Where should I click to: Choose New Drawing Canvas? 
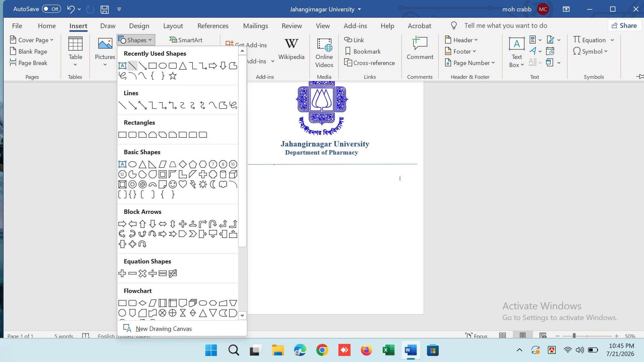click(182, 328)
